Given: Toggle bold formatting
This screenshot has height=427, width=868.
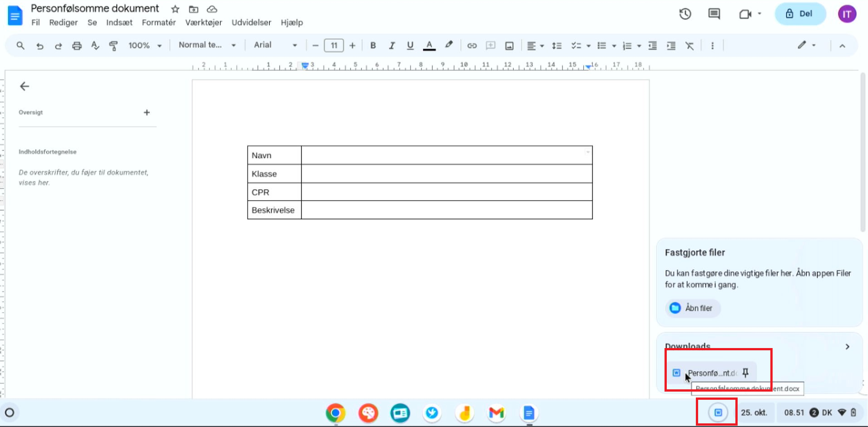Looking at the screenshot, I should (373, 45).
